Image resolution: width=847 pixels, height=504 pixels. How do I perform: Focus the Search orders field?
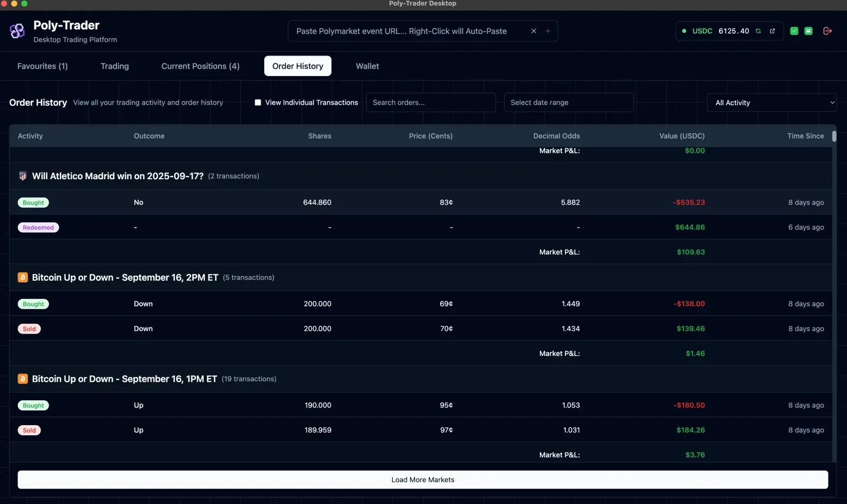tap(431, 103)
